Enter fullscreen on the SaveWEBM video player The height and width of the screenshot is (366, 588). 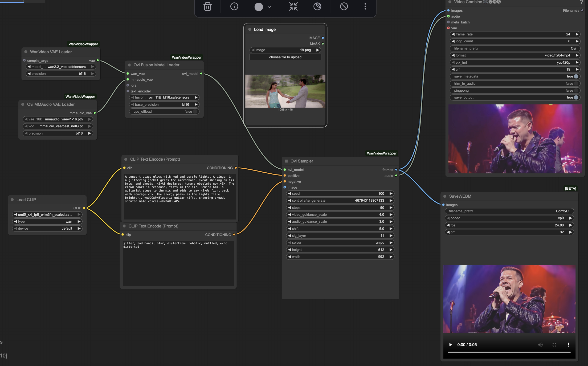[x=554, y=344]
